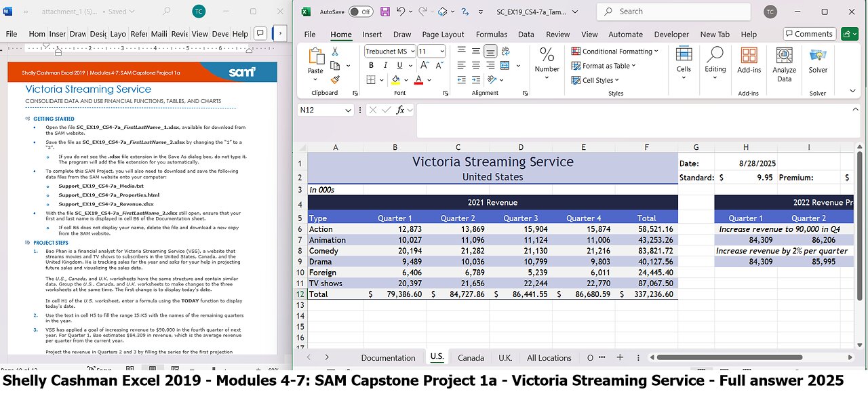868x396 pixels.
Task: Select the date cell 8/28/2025
Action: point(745,163)
